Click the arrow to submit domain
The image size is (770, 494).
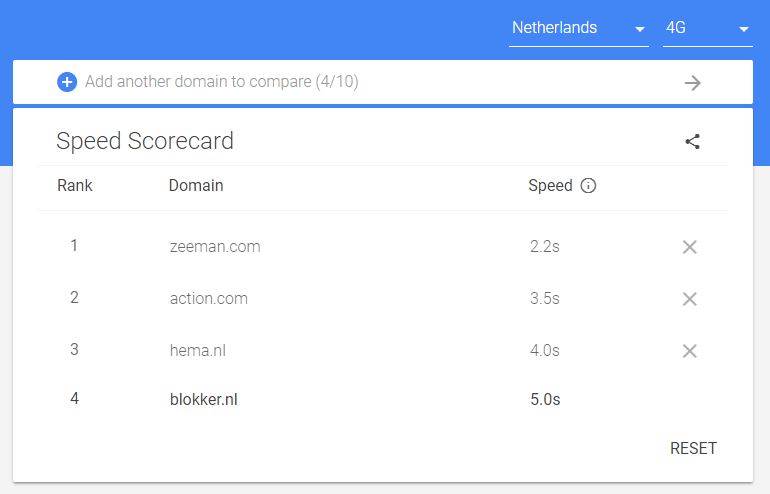tap(692, 83)
